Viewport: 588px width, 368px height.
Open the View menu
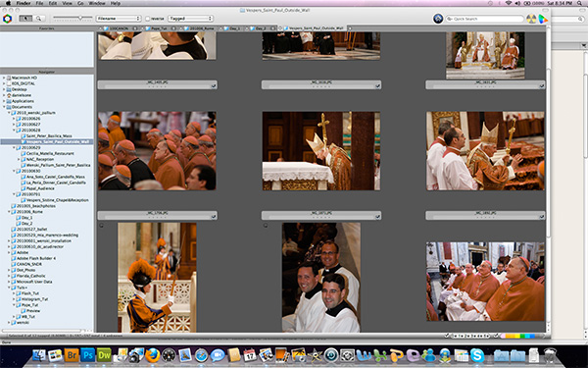point(67,3)
